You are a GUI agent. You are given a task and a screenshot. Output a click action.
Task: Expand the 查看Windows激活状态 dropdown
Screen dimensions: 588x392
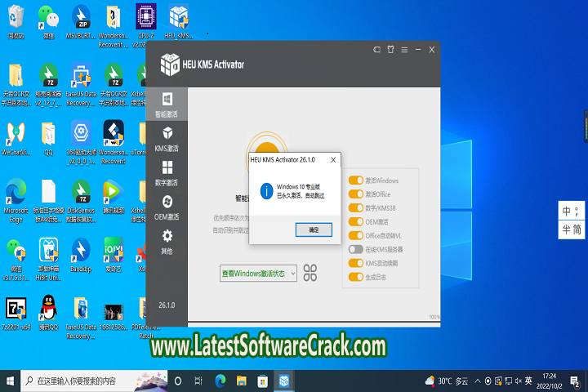[258, 274]
